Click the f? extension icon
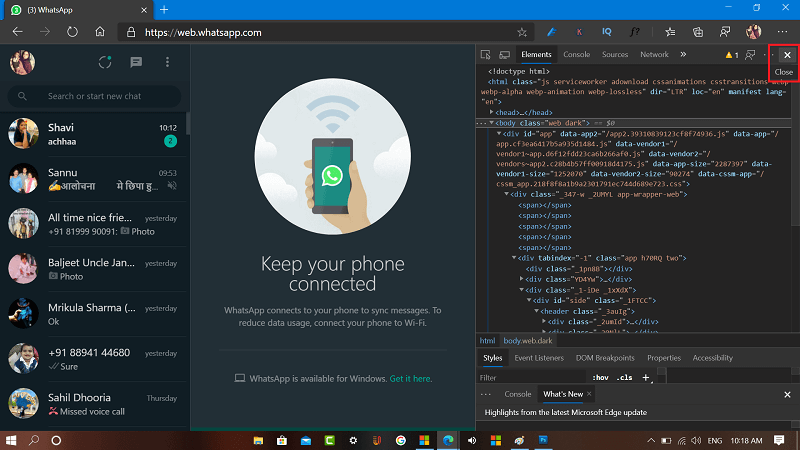The image size is (800, 450). click(634, 32)
